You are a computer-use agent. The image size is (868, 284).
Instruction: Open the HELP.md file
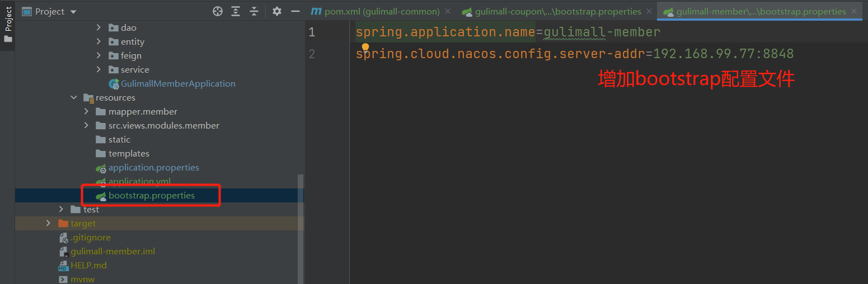(x=88, y=265)
